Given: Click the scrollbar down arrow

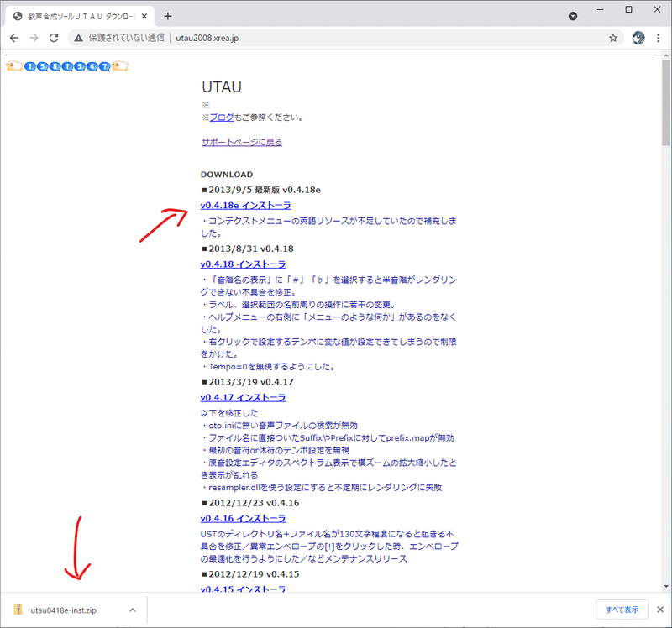Looking at the screenshot, I should [666, 587].
